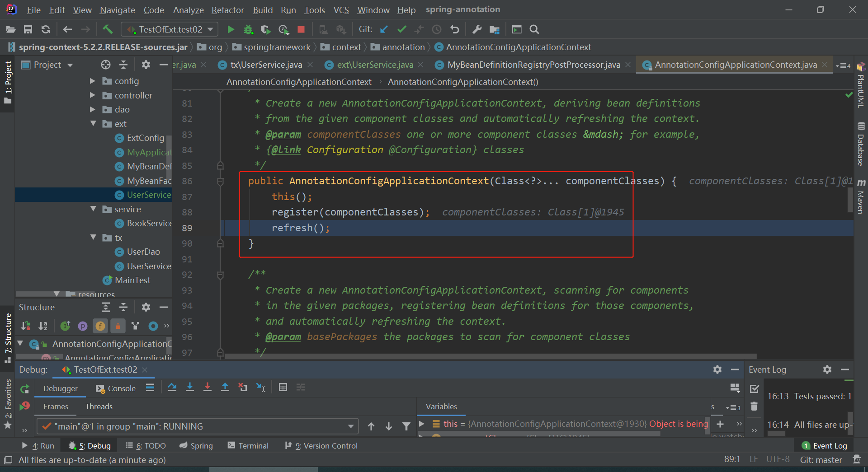The image size is (868, 472).
Task: Open the Refactor menu
Action: [227, 10]
